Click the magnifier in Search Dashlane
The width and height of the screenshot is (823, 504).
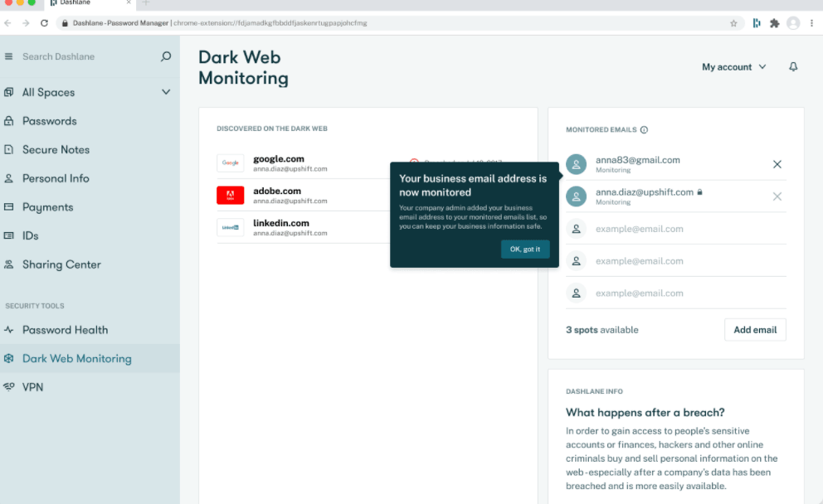pyautogui.click(x=166, y=56)
